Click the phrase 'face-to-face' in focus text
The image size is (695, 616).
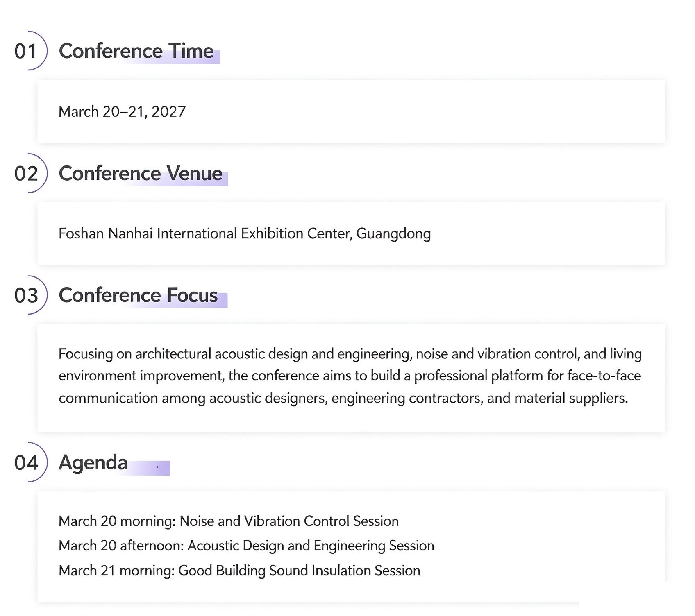coord(604,376)
